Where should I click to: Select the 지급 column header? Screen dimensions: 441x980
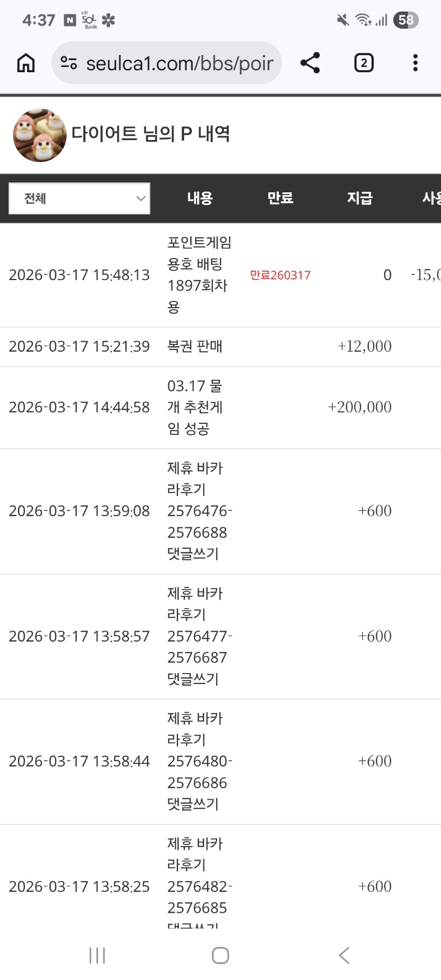(x=359, y=198)
